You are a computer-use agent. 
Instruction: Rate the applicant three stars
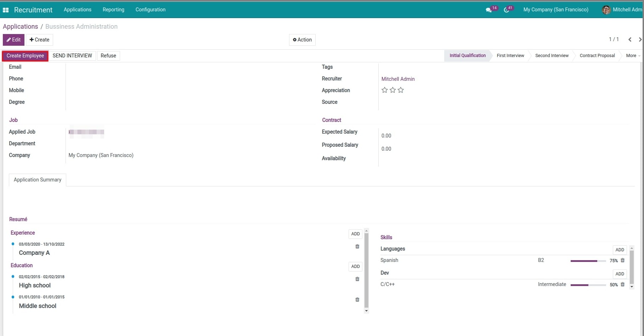[x=401, y=90]
